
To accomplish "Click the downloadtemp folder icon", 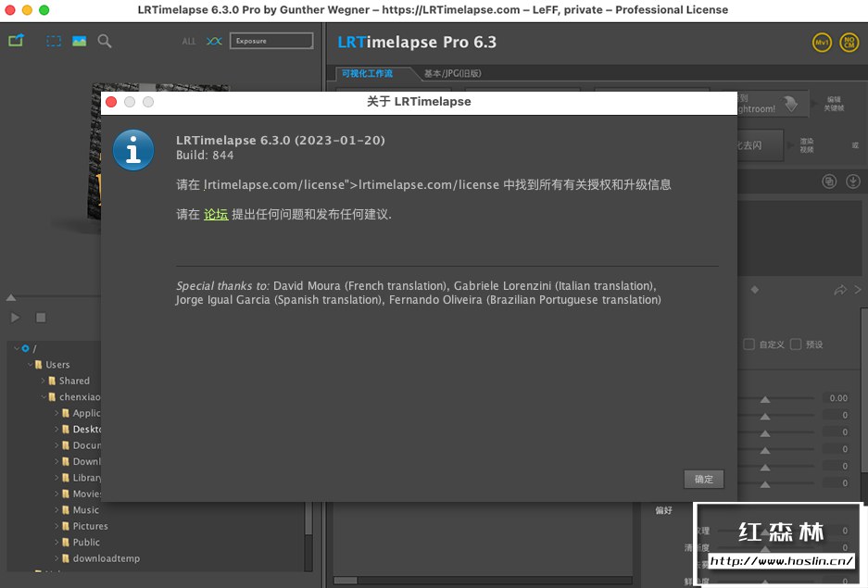I will tap(66, 558).
